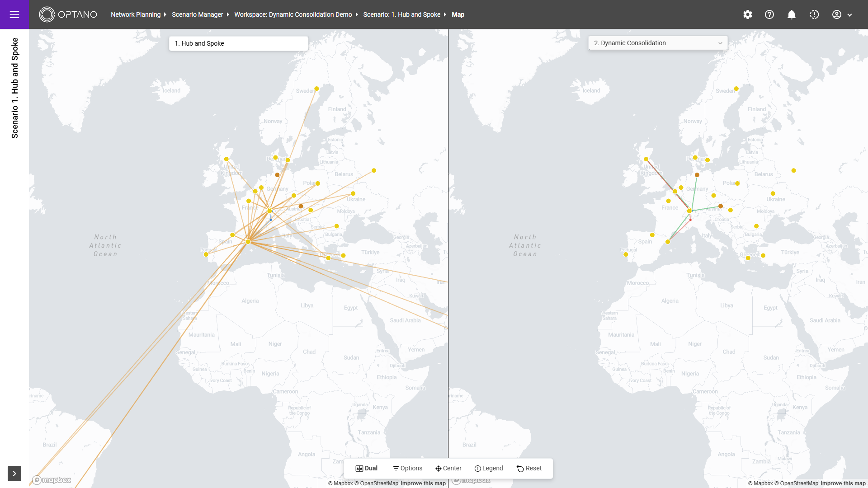Open the notifications bell
This screenshot has height=488, width=868.
[x=792, y=14]
